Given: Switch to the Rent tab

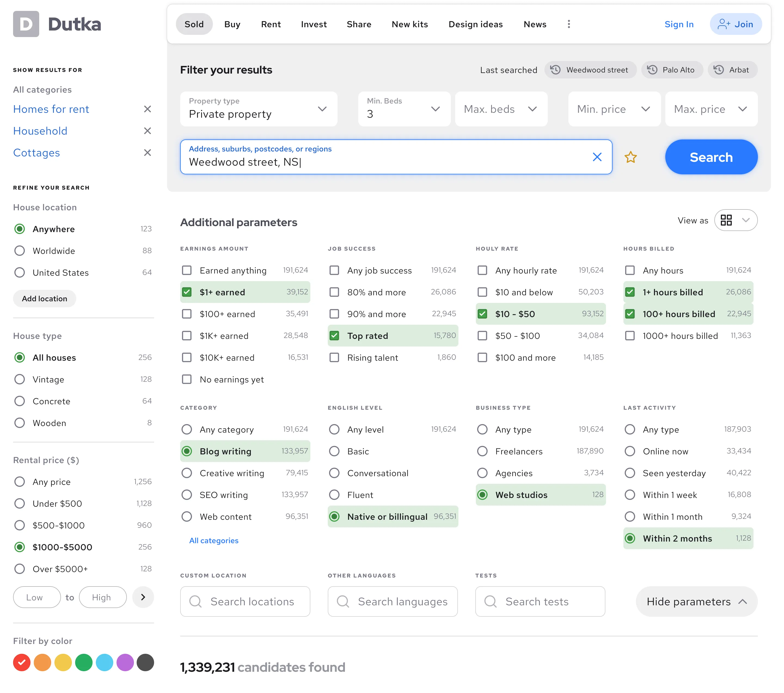Looking at the screenshot, I should tap(271, 24).
